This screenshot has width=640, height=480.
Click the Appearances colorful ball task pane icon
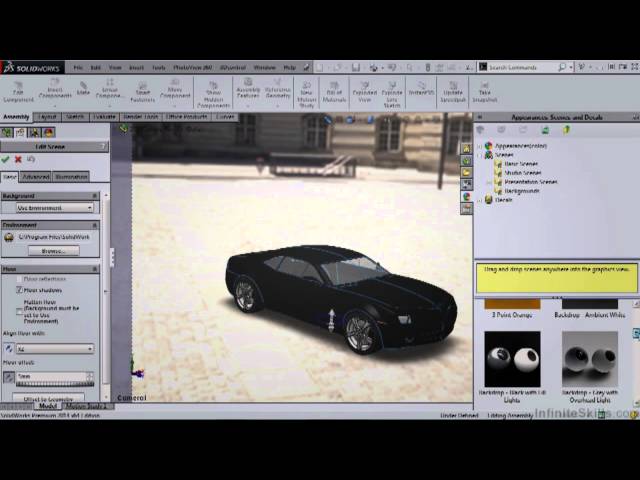click(466, 196)
